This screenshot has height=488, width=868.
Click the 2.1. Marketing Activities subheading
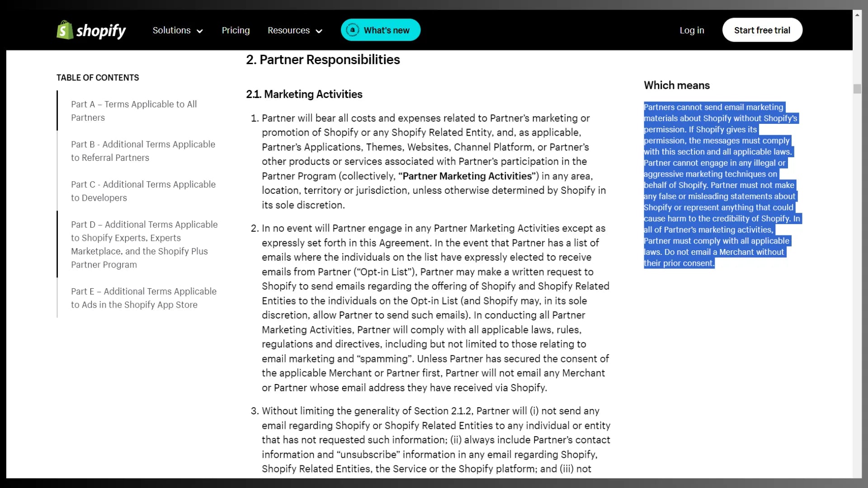click(304, 94)
